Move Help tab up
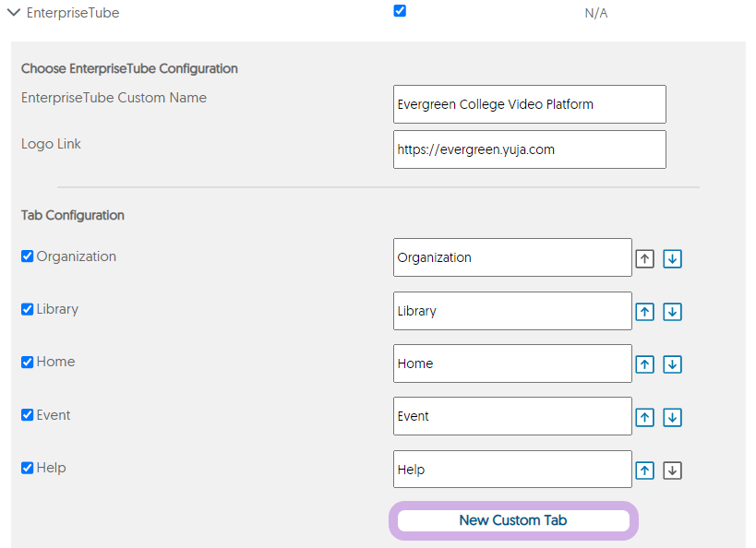 (644, 471)
